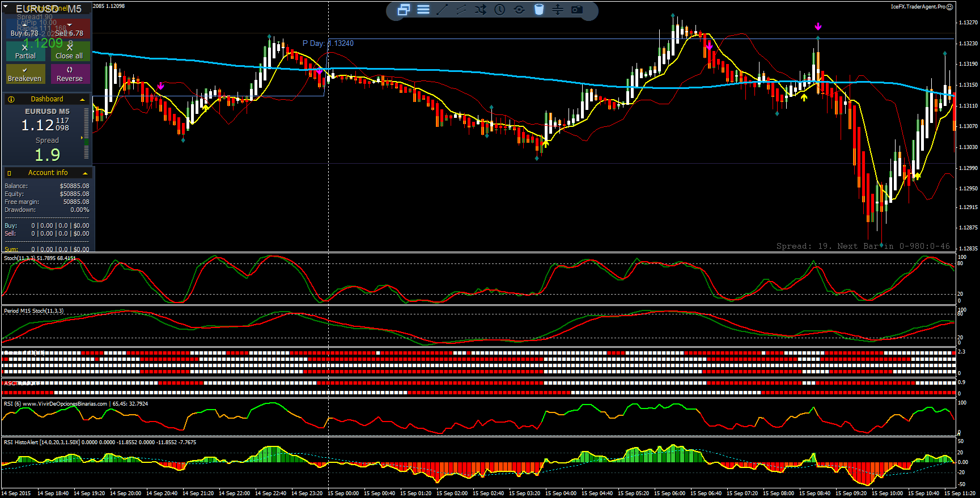The image size is (980, 498).
Task: Click magenta sell arrow above the top-right price peak
Action: (x=818, y=27)
